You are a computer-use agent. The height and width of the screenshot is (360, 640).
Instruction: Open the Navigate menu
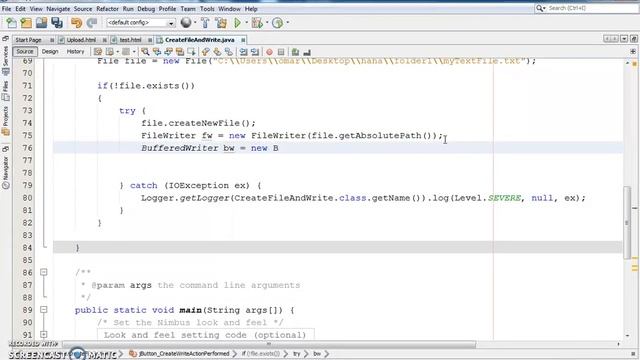click(x=58, y=9)
